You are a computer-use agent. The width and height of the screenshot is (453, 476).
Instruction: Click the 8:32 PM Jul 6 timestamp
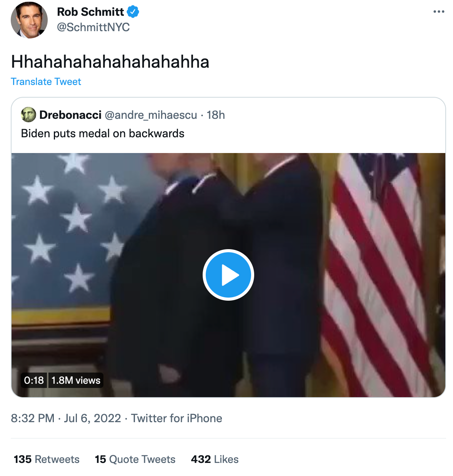66,418
